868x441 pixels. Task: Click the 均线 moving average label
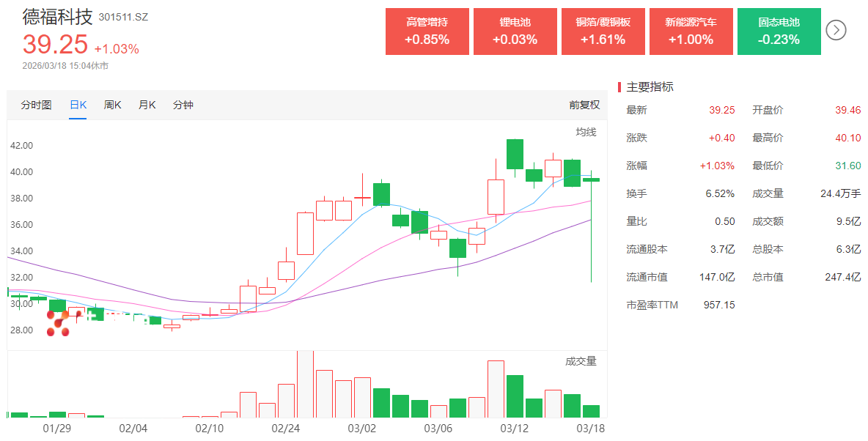pos(586,132)
